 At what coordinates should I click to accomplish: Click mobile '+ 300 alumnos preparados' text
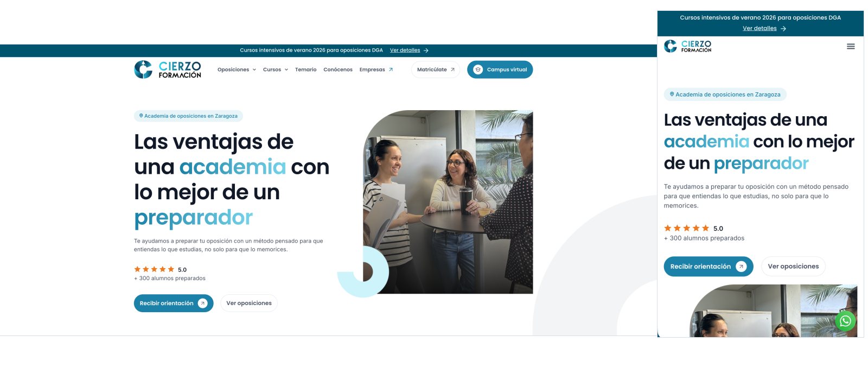tap(704, 238)
